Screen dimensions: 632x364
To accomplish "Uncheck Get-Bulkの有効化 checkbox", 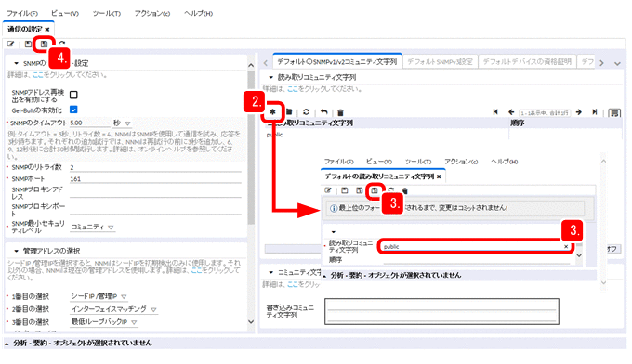I will pyautogui.click(x=73, y=110).
